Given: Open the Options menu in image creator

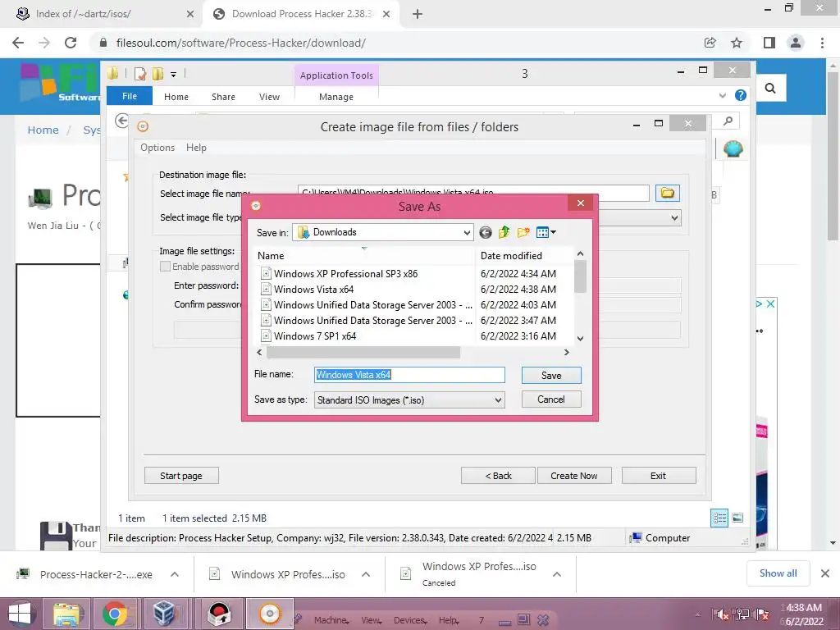Looking at the screenshot, I should click(x=157, y=148).
